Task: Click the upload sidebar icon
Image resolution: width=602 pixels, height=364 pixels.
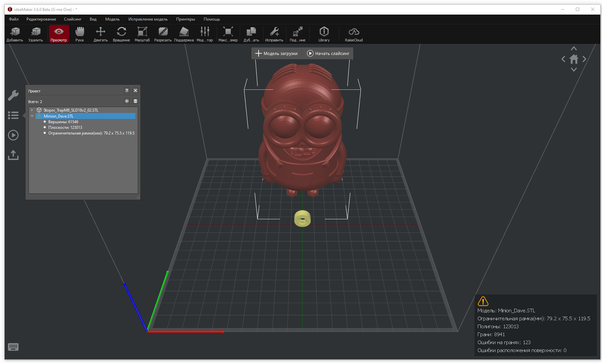Action: click(x=13, y=155)
